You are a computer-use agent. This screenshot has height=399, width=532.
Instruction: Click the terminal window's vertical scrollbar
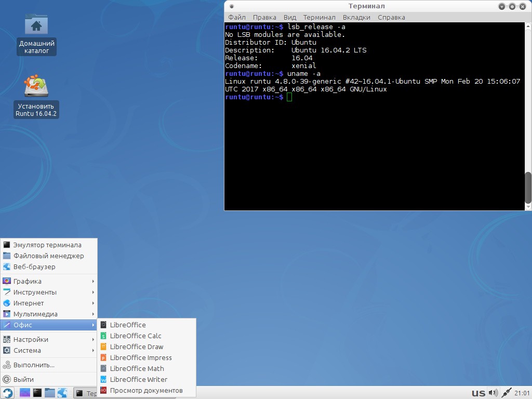(528, 187)
